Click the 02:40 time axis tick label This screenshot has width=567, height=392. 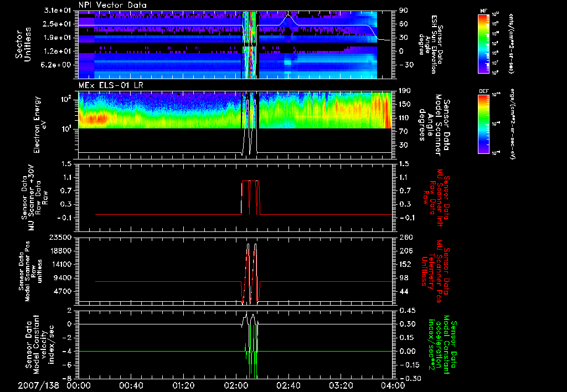(288, 385)
